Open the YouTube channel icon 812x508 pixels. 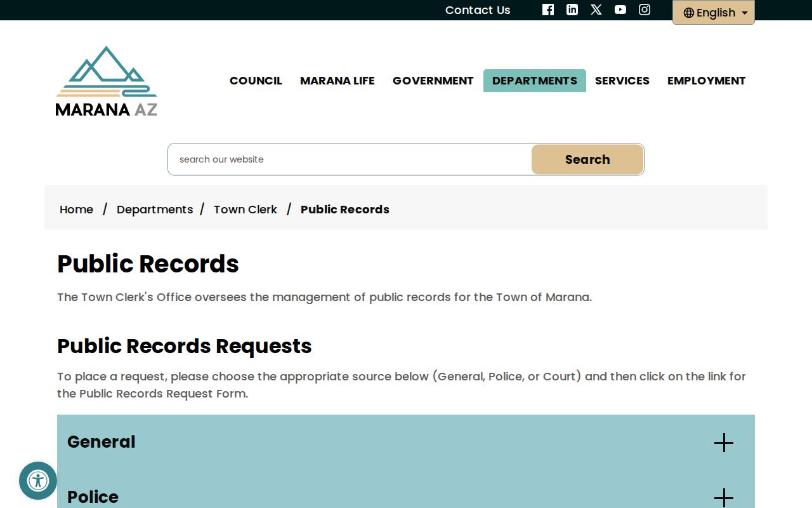click(x=620, y=10)
